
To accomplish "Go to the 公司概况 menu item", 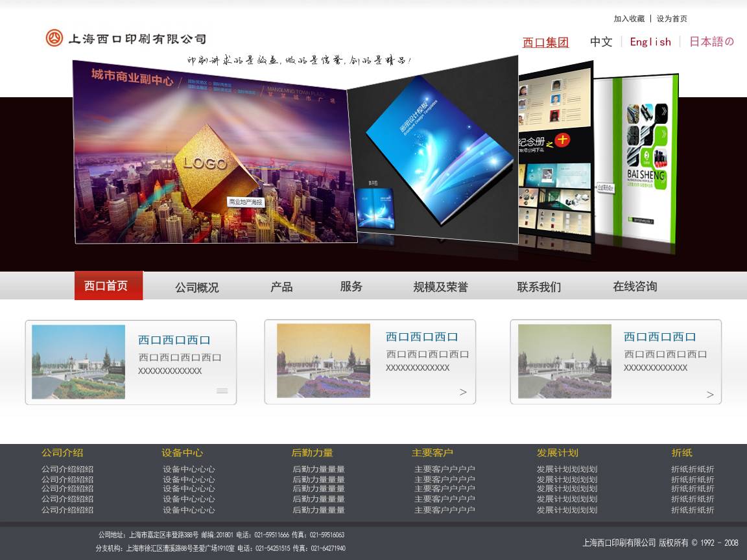I will pos(196,287).
